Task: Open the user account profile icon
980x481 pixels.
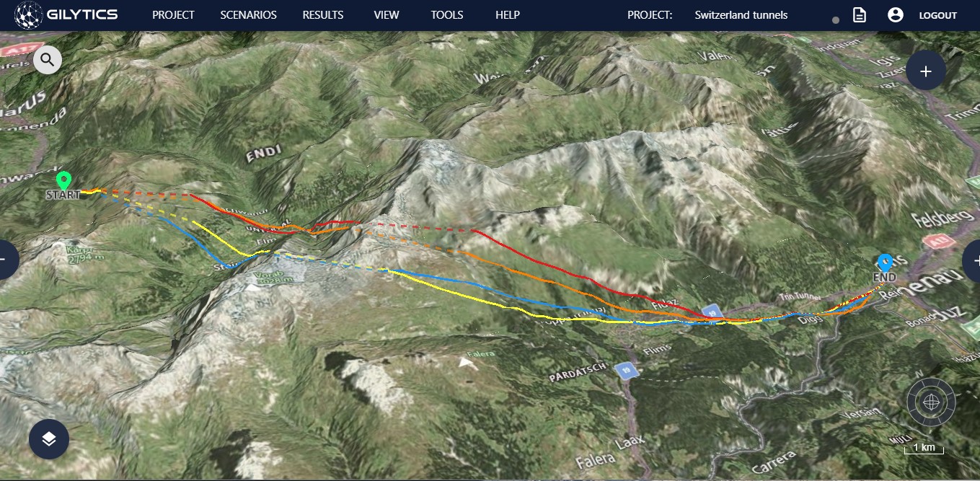Action: [x=896, y=14]
